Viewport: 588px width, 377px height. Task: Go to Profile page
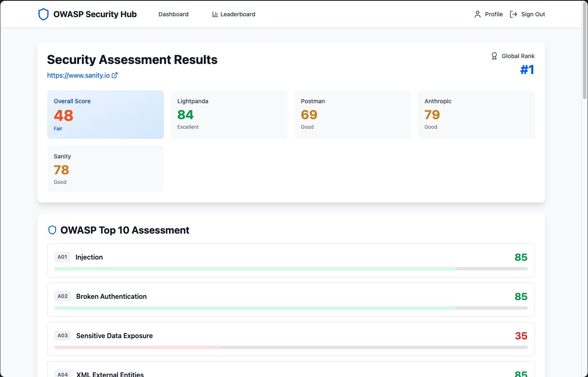coord(488,14)
